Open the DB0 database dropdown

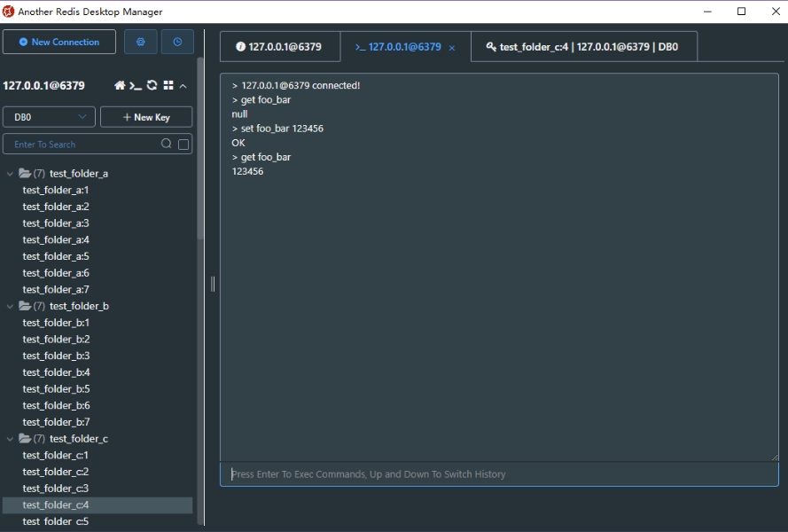point(49,117)
